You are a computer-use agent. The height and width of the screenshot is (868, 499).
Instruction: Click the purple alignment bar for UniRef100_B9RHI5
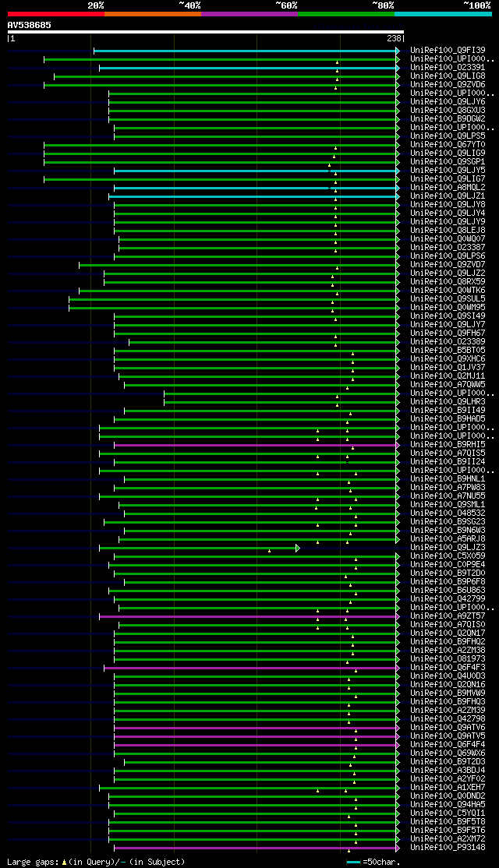click(257, 445)
